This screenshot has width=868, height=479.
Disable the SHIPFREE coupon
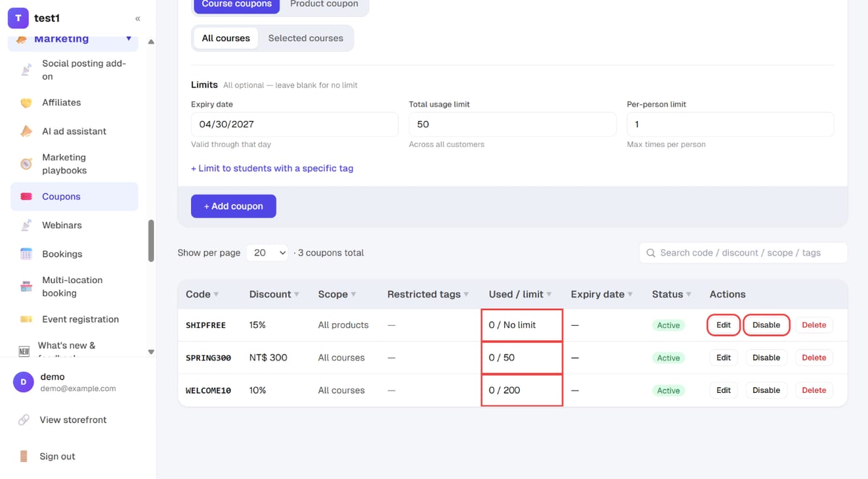[766, 325]
